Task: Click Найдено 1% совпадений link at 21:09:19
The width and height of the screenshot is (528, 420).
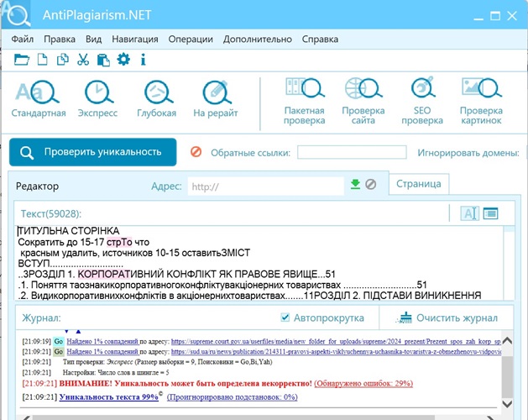Action: 102,342
